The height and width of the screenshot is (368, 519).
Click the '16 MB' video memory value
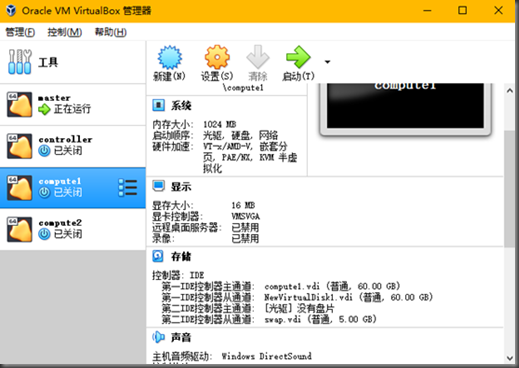(x=243, y=205)
